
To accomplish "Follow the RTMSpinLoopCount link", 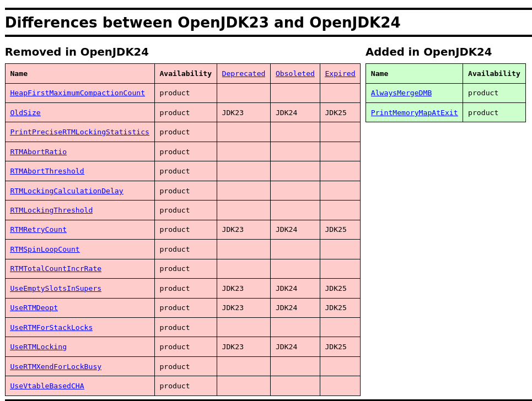I will 45,249.
